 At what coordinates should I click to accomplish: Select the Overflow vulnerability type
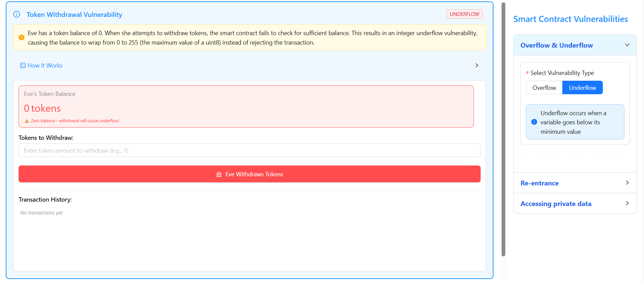[544, 88]
